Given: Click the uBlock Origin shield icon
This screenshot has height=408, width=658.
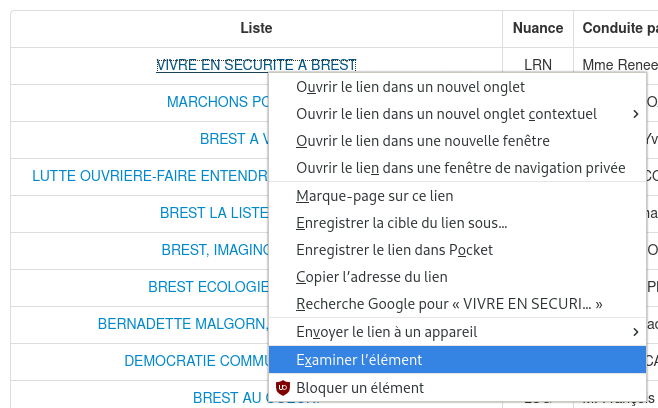Looking at the screenshot, I should click(283, 388).
